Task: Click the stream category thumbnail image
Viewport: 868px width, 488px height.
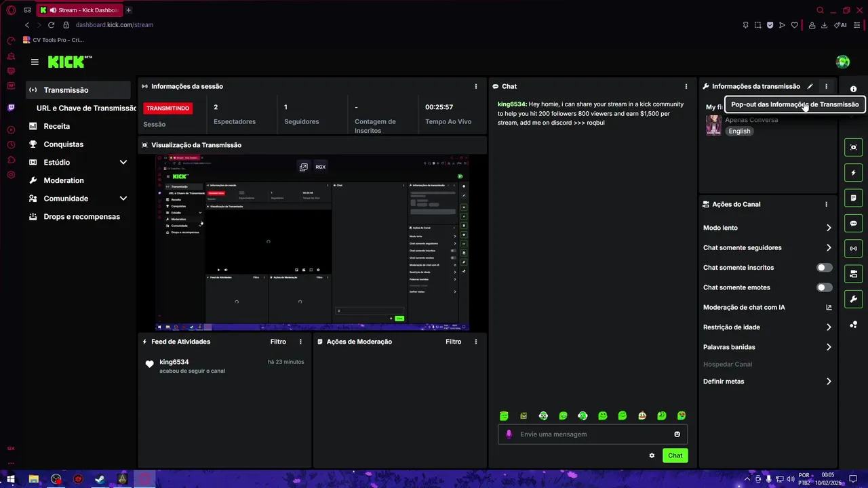Action: (713, 125)
